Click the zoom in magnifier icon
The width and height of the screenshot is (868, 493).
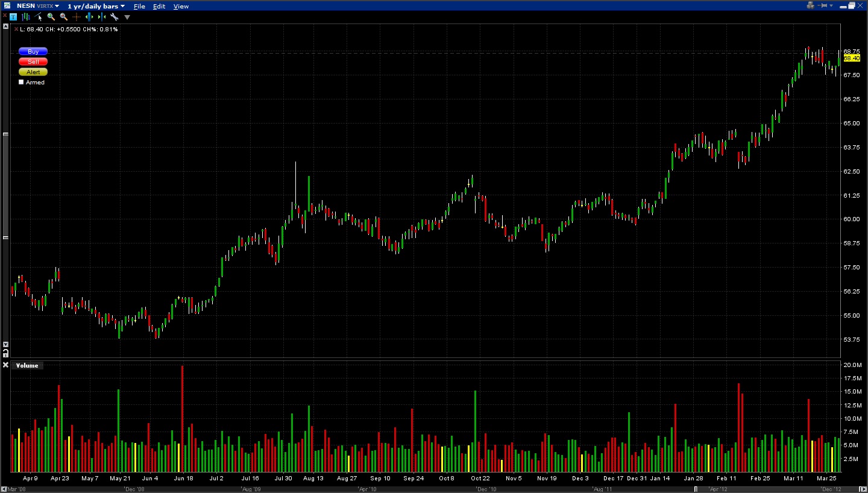tap(51, 17)
